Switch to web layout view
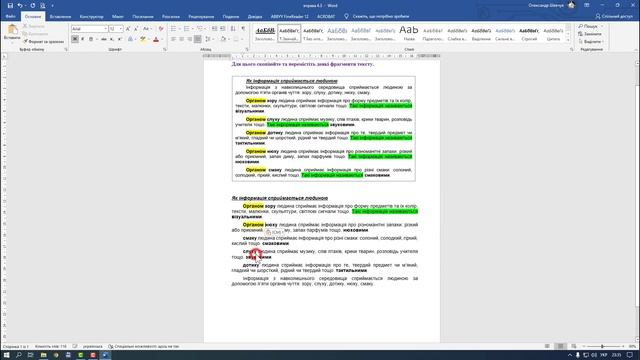This screenshot has width=640, height=360. 573,347
